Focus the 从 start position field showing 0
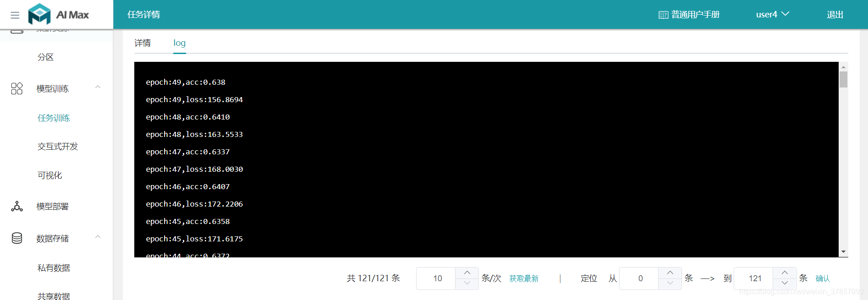 point(640,278)
